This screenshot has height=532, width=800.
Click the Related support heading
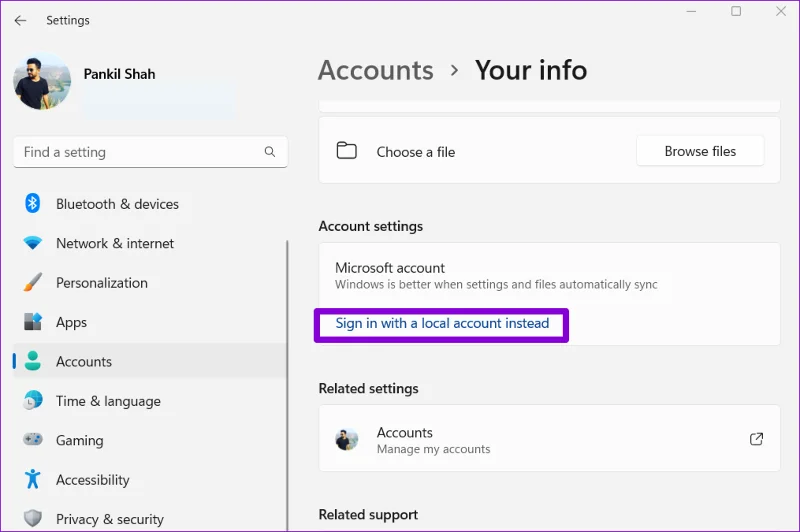pyautogui.click(x=368, y=514)
